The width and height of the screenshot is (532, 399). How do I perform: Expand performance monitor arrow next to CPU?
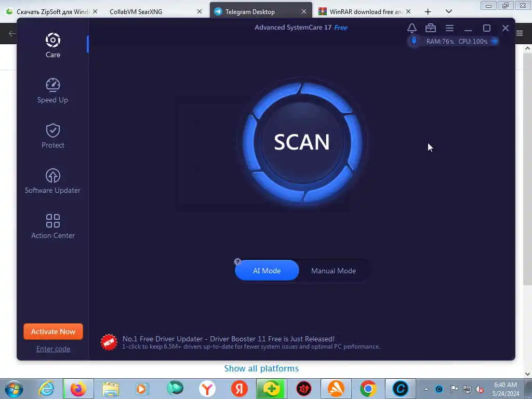click(495, 42)
